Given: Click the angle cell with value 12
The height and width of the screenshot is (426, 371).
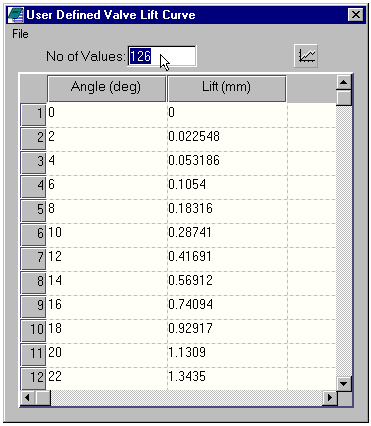Looking at the screenshot, I should (x=107, y=258).
